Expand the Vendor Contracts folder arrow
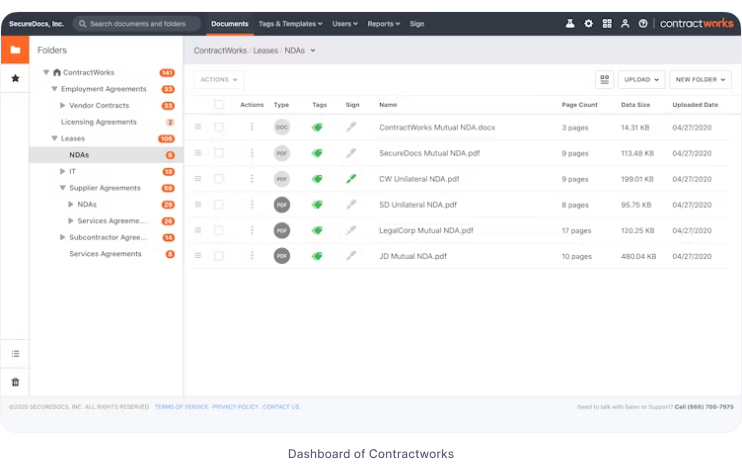Image resolution: width=742 pixels, height=472 pixels. tap(62, 105)
